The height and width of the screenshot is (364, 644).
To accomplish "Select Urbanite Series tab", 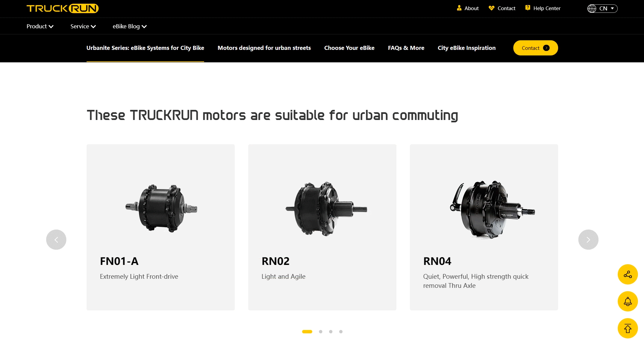I will (x=145, y=48).
